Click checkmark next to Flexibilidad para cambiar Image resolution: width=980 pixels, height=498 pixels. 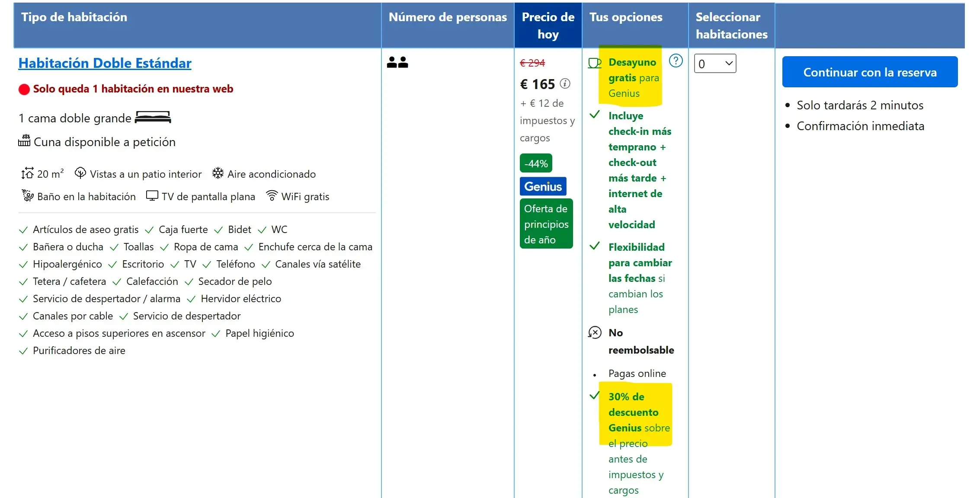coord(595,246)
